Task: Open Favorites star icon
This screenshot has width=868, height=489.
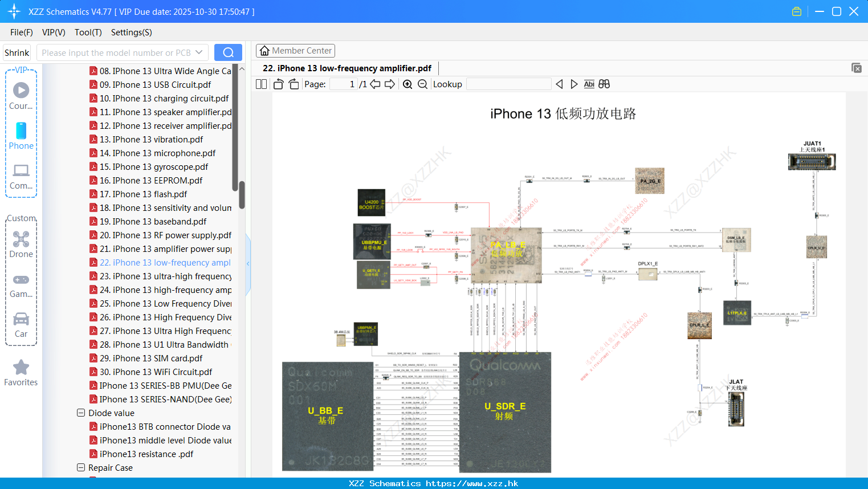Action: (x=21, y=373)
